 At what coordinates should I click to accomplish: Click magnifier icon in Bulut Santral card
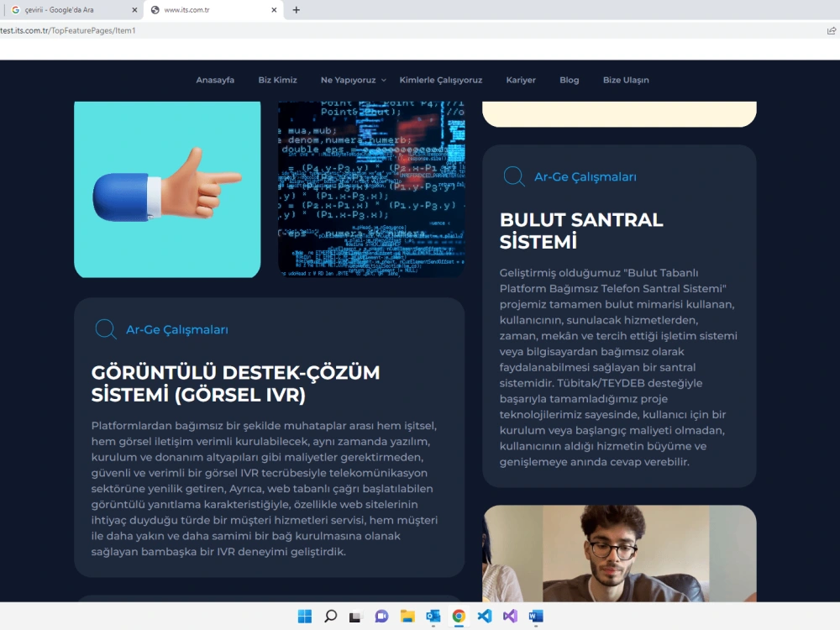tap(514, 176)
